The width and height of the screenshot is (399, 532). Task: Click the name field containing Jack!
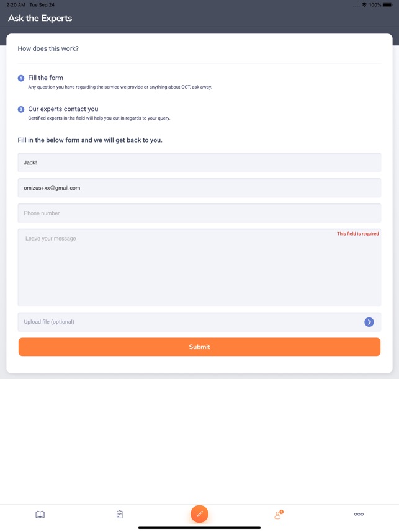click(199, 162)
